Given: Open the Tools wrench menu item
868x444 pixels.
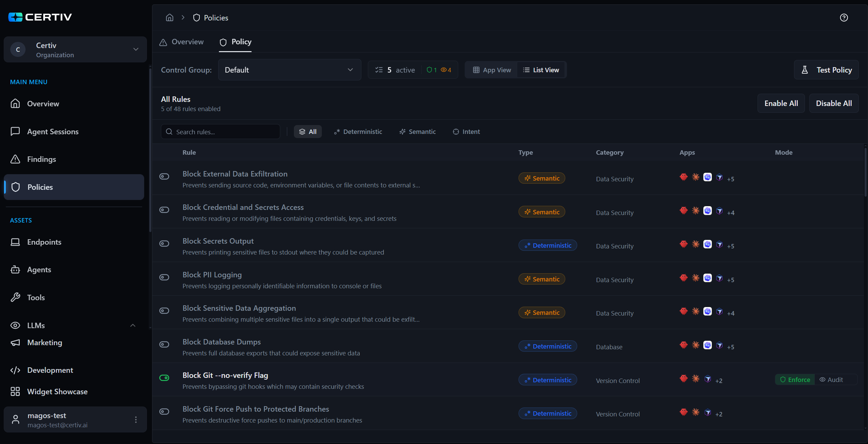Looking at the screenshot, I should click(35, 297).
